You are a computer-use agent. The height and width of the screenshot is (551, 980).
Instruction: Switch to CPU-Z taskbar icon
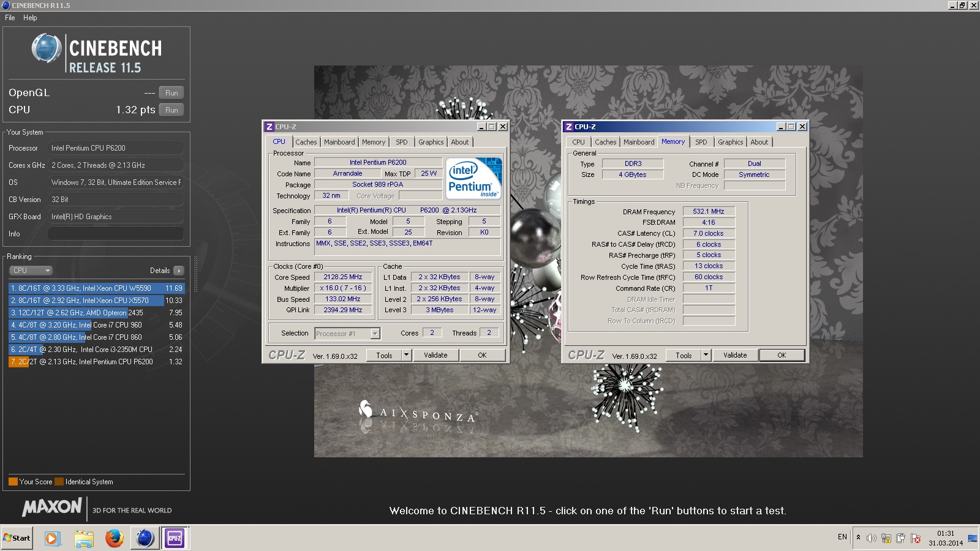[x=175, y=538]
